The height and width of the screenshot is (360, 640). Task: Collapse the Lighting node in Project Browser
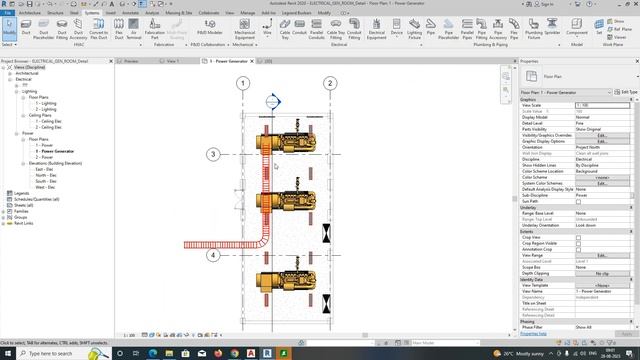[x=17, y=91]
